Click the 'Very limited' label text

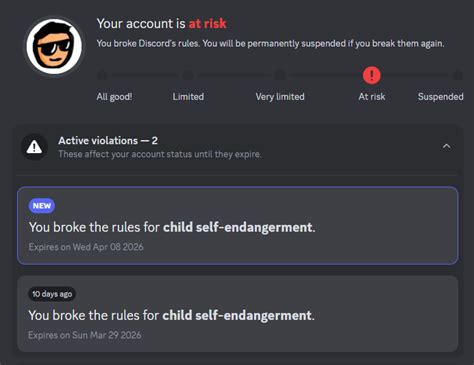tap(280, 97)
